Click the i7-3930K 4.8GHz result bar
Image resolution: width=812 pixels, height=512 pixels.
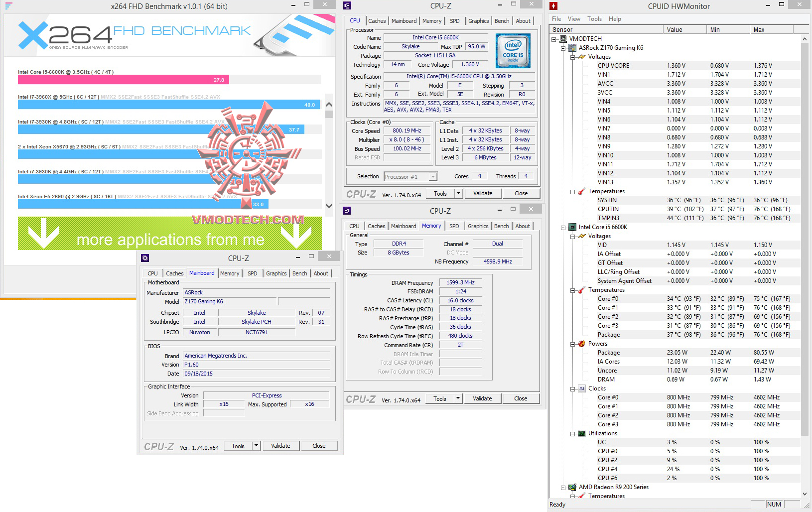coord(161,129)
